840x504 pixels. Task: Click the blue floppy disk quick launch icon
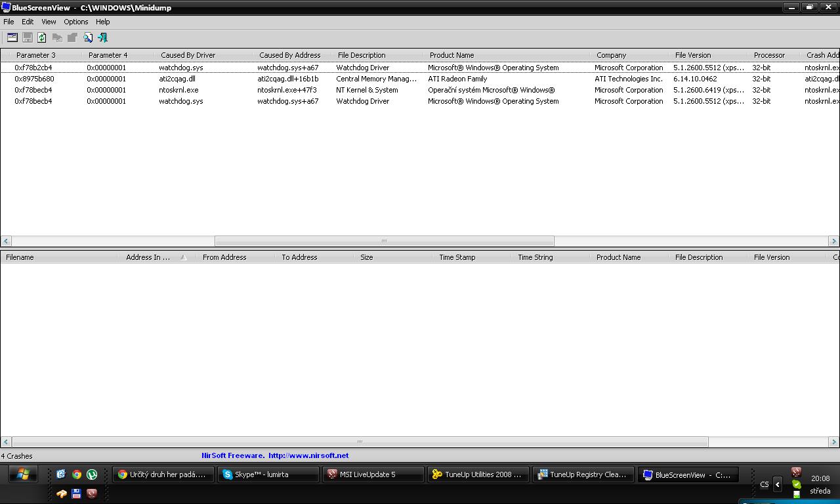tap(76, 493)
